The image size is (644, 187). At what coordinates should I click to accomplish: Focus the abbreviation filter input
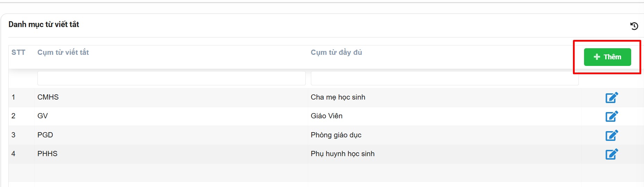click(171, 78)
